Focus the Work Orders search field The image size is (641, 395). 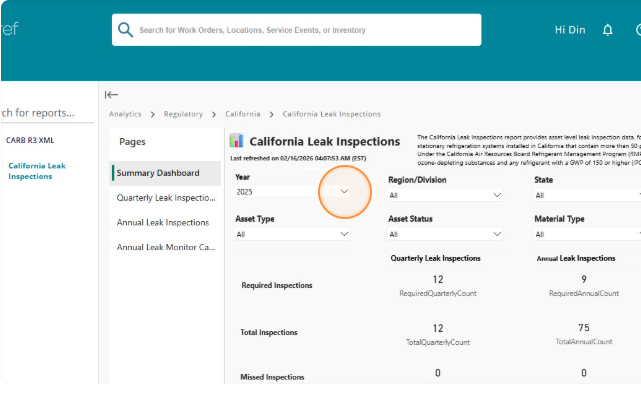coord(296,30)
